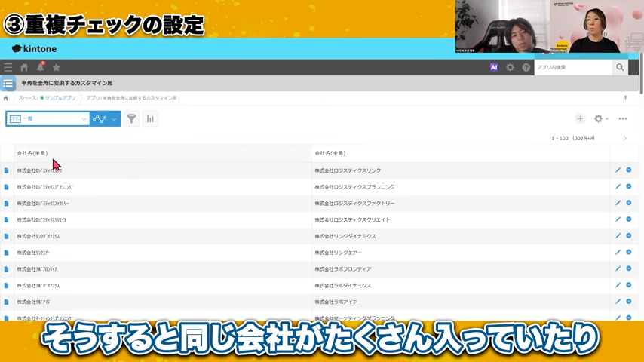This screenshot has width=644, height=362.
Task: Click the kintone logo
Action: click(34, 49)
